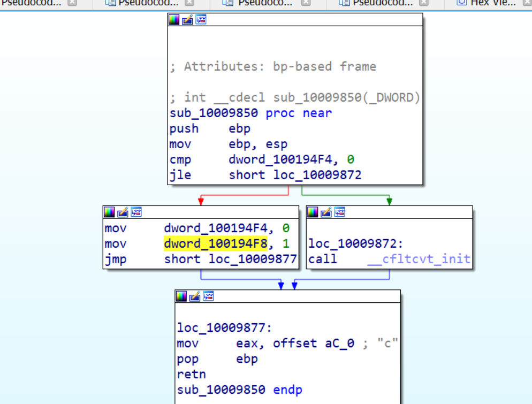Group nodes icon in loc_10009872 block
Screen dimensions: 532x404
340,212
